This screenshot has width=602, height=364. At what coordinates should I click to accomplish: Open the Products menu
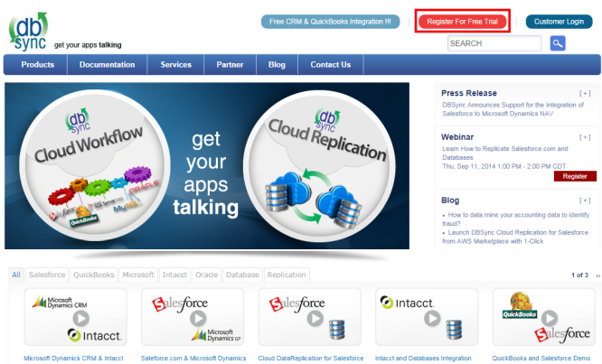(38, 65)
